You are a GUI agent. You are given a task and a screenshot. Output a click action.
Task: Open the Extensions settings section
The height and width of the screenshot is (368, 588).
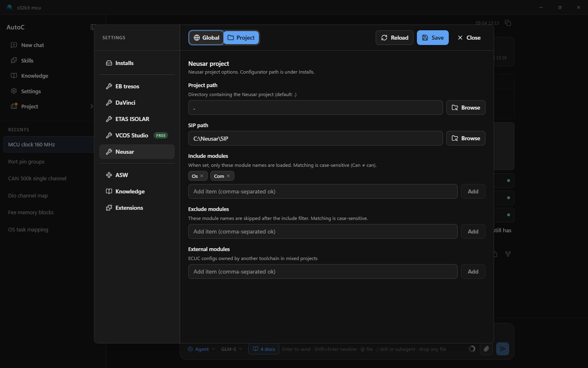[x=137, y=208]
